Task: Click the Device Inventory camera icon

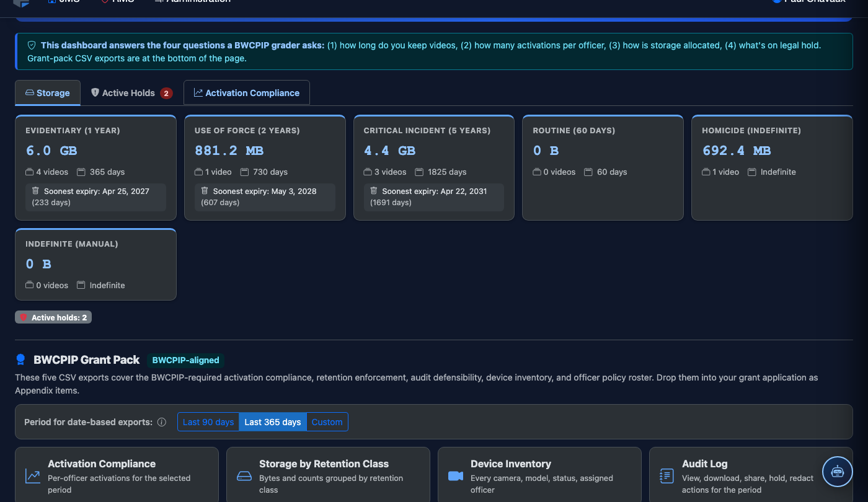Action: tap(456, 476)
